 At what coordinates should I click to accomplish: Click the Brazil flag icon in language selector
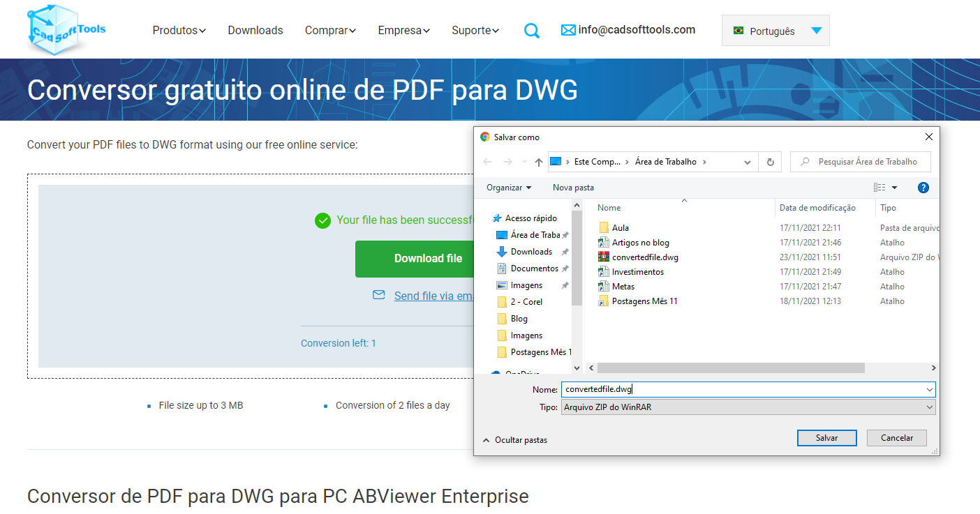738,31
